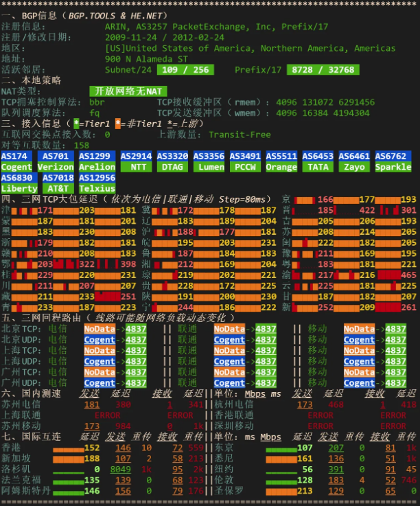Click the red latency value '465' in 渝 row
This screenshot has width=420, height=506.
click(409, 275)
